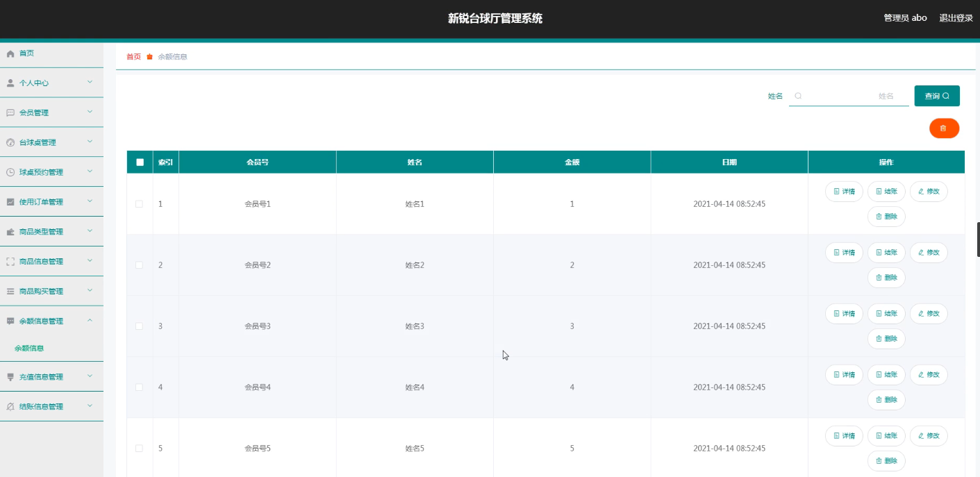This screenshot has width=980, height=477.
Task: Check the checkbox for row 会员号3
Action: pyautogui.click(x=140, y=326)
